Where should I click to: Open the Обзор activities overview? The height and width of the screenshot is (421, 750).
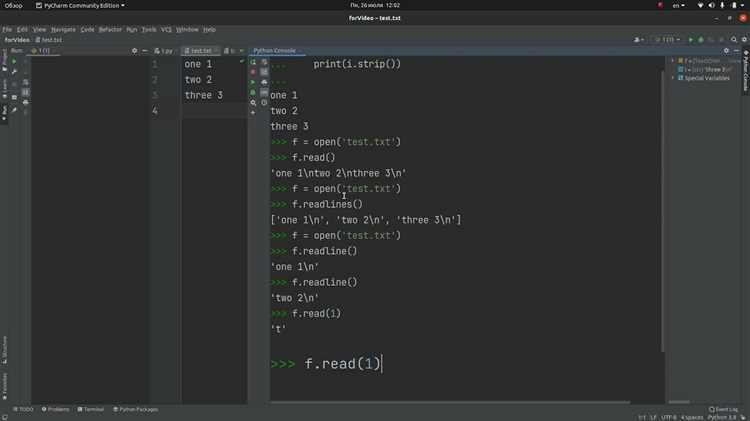point(13,5)
